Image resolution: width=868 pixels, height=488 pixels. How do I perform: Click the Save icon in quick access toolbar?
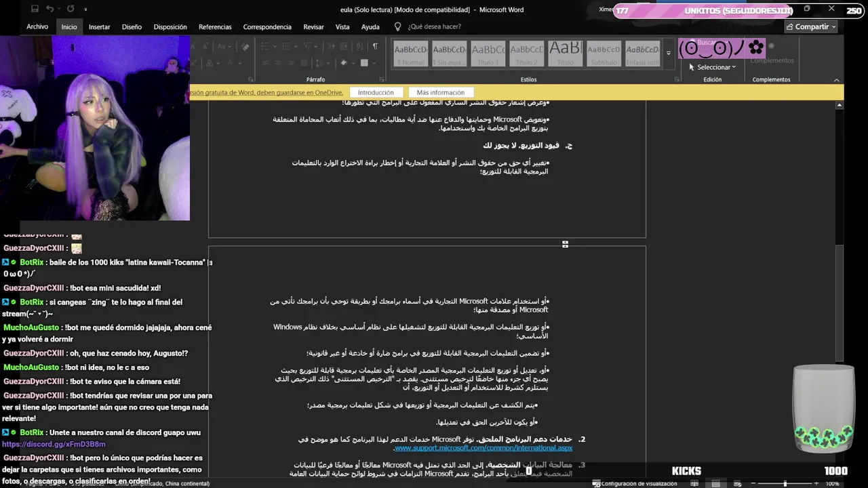click(x=35, y=9)
